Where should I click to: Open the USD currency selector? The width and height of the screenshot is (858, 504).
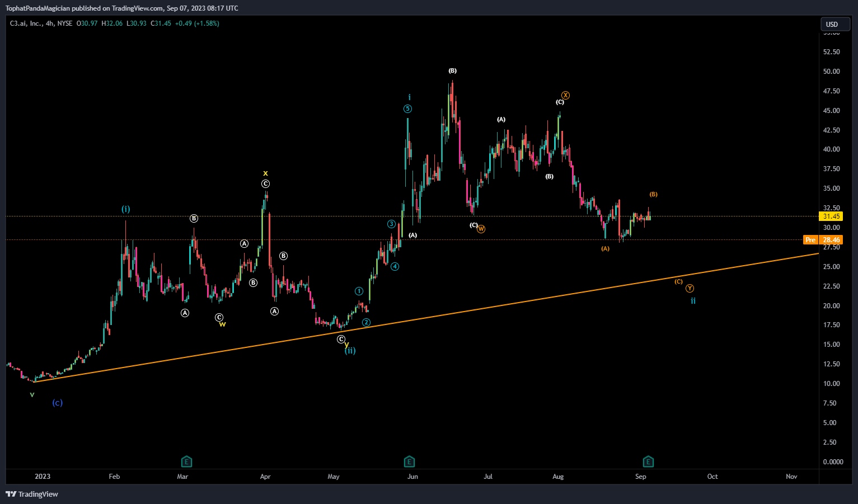click(835, 24)
